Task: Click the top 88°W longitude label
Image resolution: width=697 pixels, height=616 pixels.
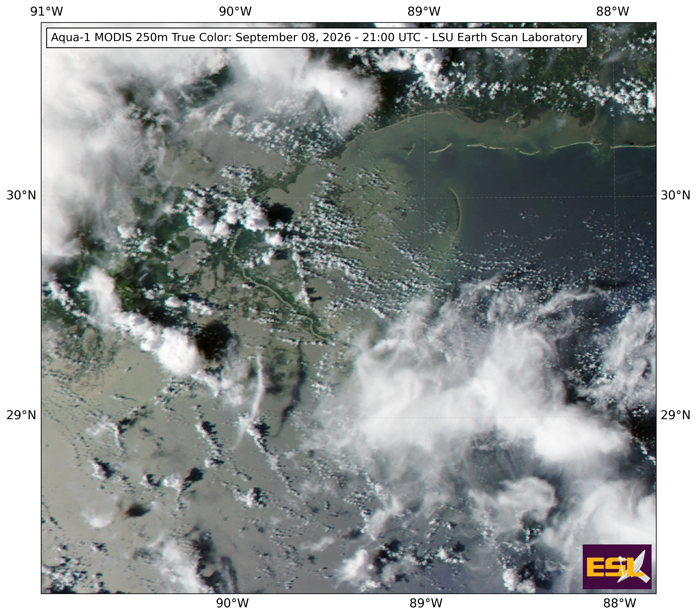Action: (x=612, y=12)
